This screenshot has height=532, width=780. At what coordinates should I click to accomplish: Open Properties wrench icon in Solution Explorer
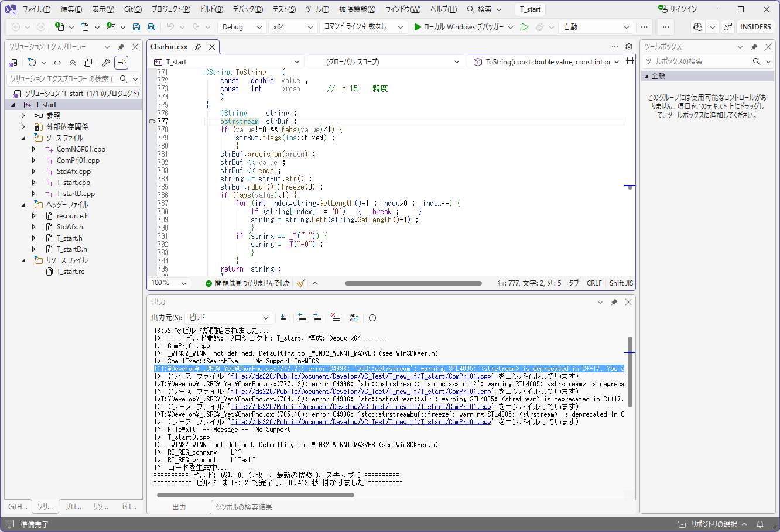click(106, 63)
